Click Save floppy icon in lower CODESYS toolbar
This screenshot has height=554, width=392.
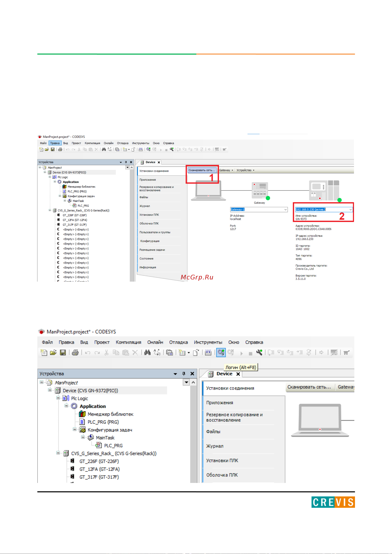63,353
